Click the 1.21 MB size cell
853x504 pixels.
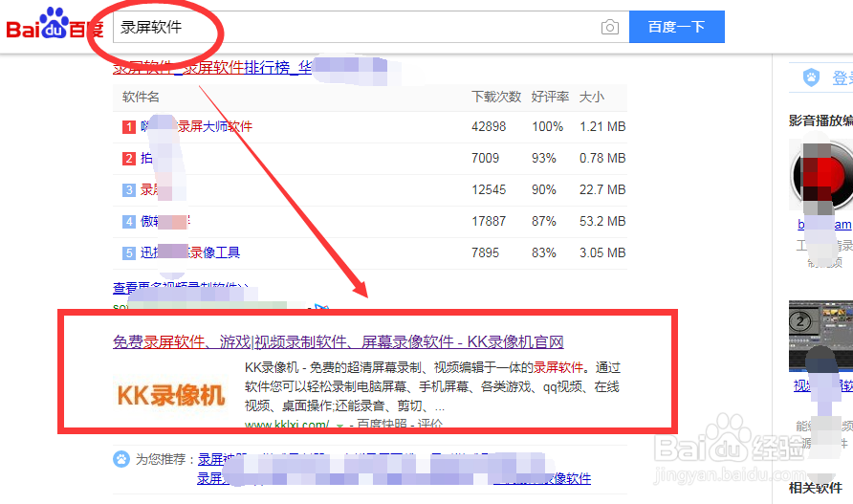pos(602,127)
